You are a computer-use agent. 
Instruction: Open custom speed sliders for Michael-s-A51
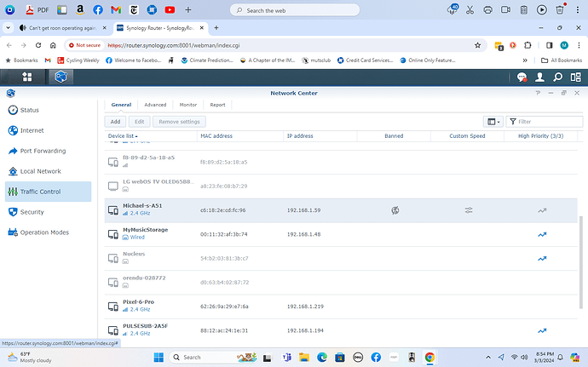click(x=469, y=210)
